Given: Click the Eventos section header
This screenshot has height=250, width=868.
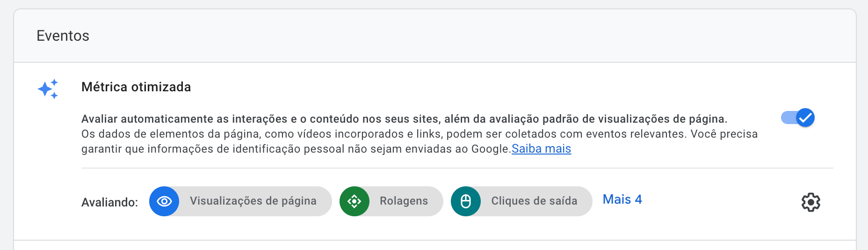Looking at the screenshot, I should coord(63,36).
